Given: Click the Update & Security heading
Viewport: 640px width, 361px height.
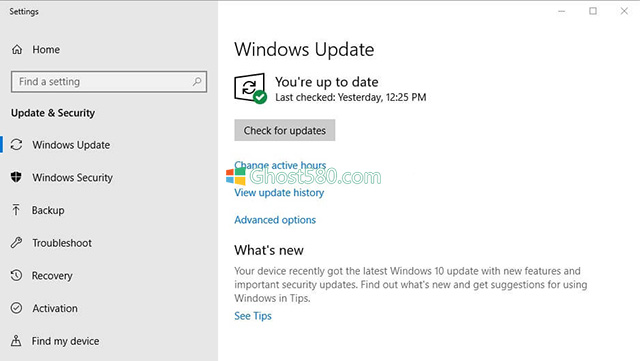Looking at the screenshot, I should 53,113.
